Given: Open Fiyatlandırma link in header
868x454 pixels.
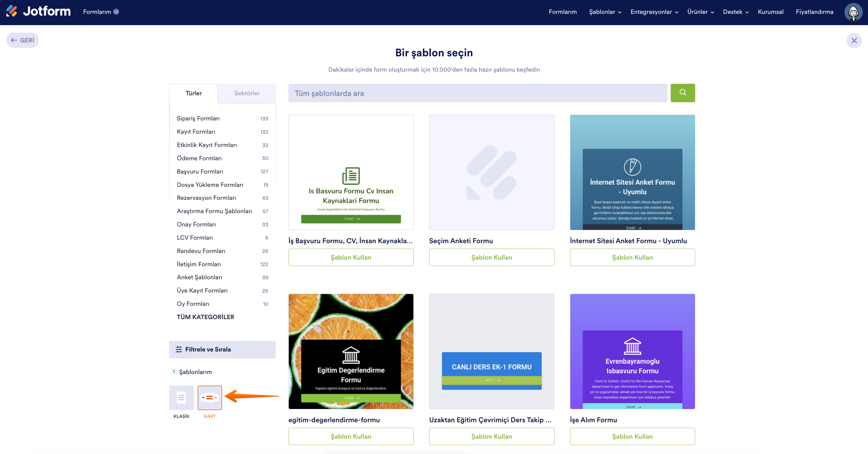Looking at the screenshot, I should click(x=814, y=12).
